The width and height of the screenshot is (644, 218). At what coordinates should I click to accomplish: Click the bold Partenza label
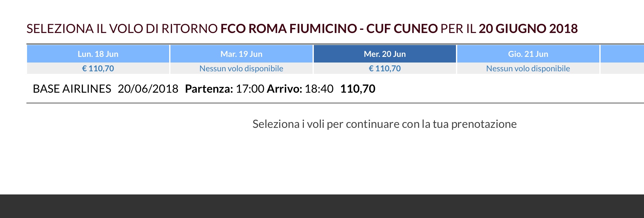pyautogui.click(x=209, y=89)
